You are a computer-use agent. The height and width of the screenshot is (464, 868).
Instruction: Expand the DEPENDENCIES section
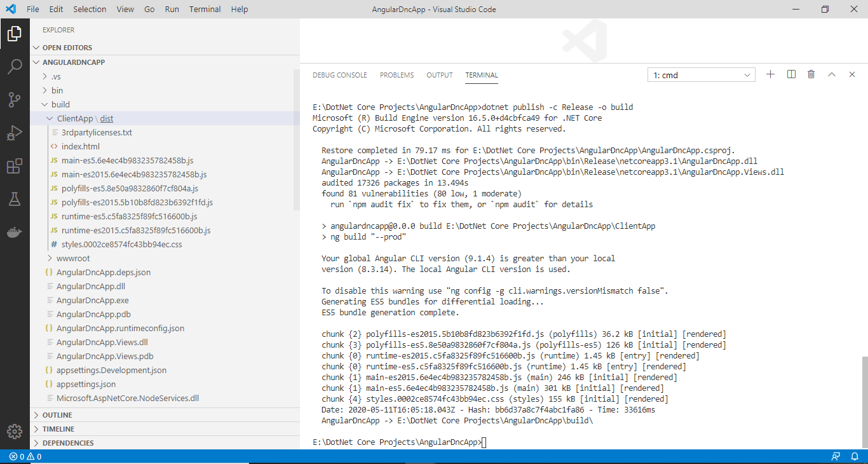click(x=165, y=443)
